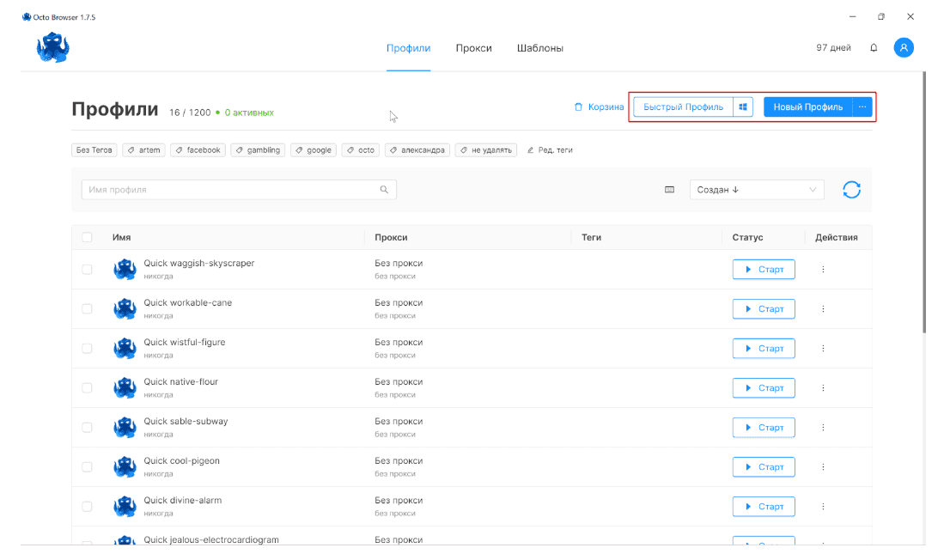Select the Quick native-flour profile checkbox
Screen dimensions: 944x560
click(87, 388)
